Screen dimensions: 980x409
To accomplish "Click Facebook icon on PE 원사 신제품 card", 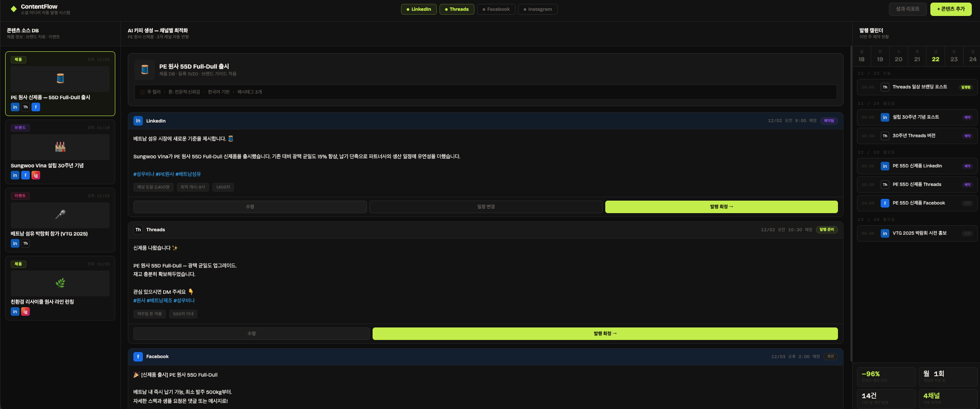I will [36, 107].
